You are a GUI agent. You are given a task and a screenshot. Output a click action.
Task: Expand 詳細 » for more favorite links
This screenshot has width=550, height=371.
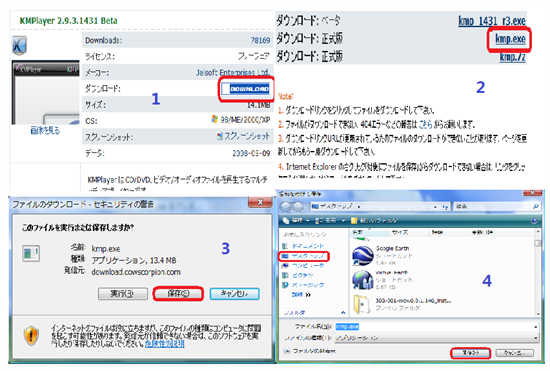click(x=301, y=295)
